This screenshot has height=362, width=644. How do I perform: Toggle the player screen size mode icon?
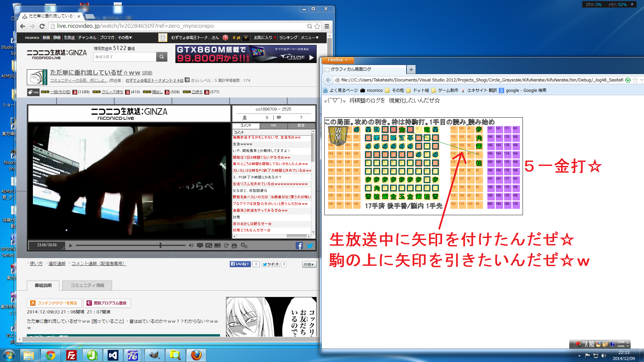tap(217, 245)
